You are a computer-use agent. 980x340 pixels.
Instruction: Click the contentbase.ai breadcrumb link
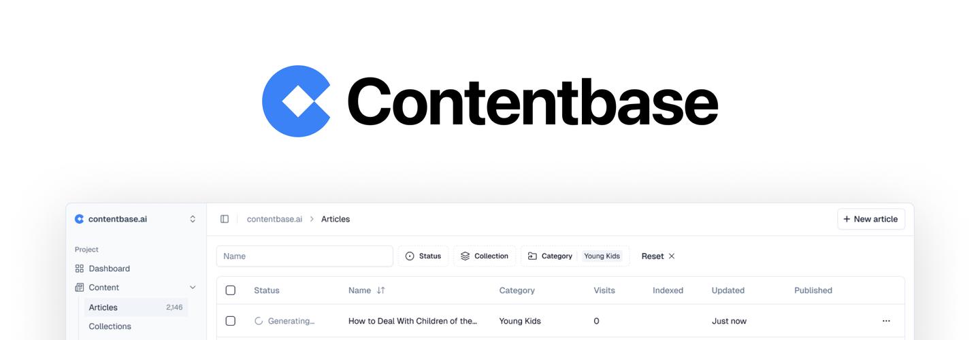(274, 219)
